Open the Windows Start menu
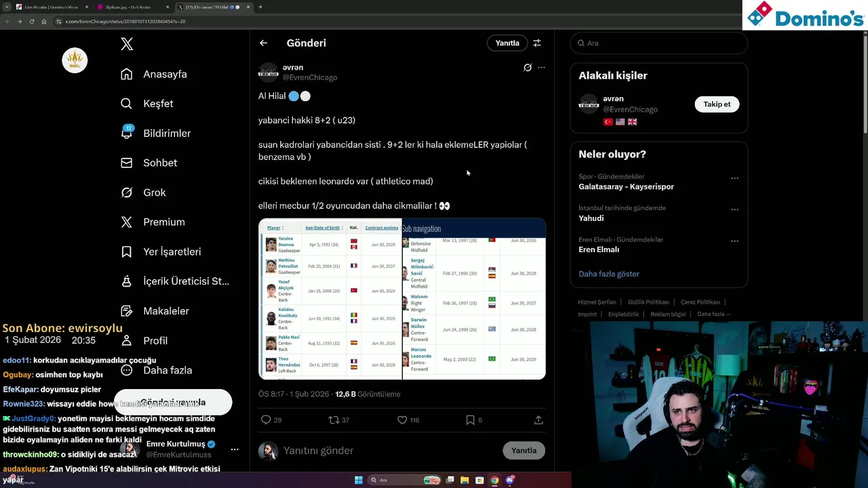 [358, 480]
